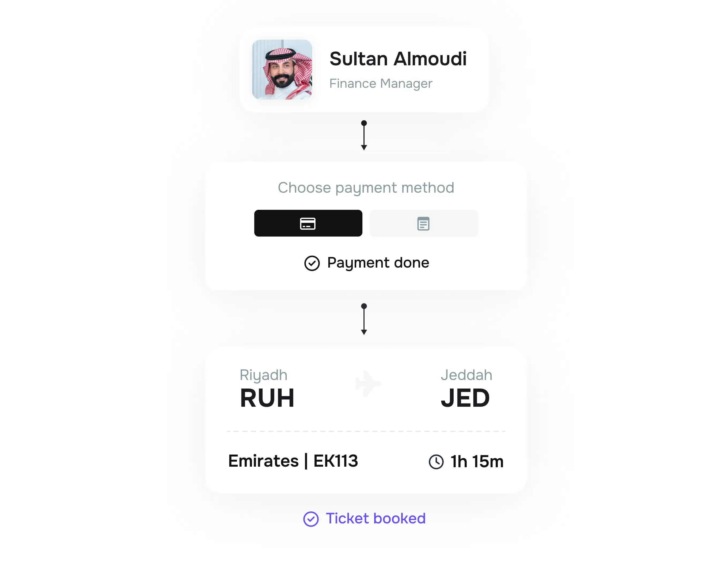728x578 pixels.
Task: Click the Choose payment method heading
Action: [366, 188]
